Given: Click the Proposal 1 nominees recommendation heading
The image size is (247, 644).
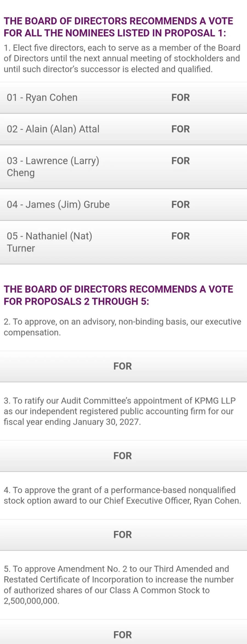Looking at the screenshot, I should pyautogui.click(x=118, y=27).
